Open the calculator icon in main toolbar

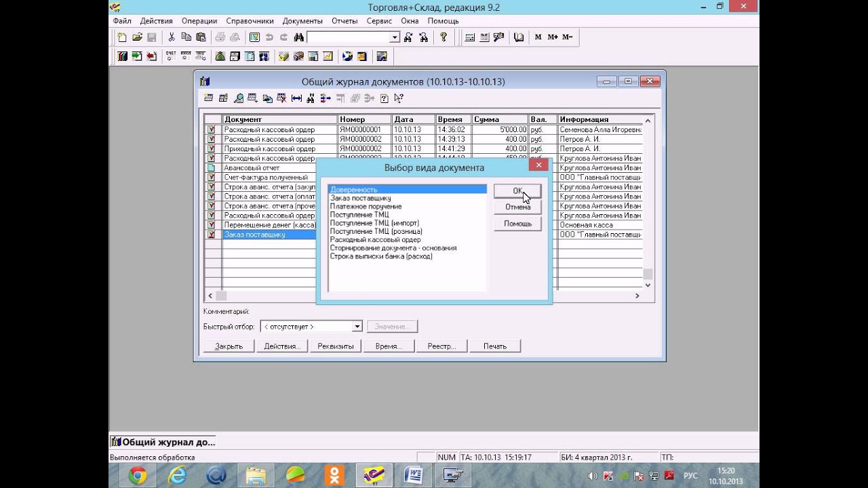(469, 37)
